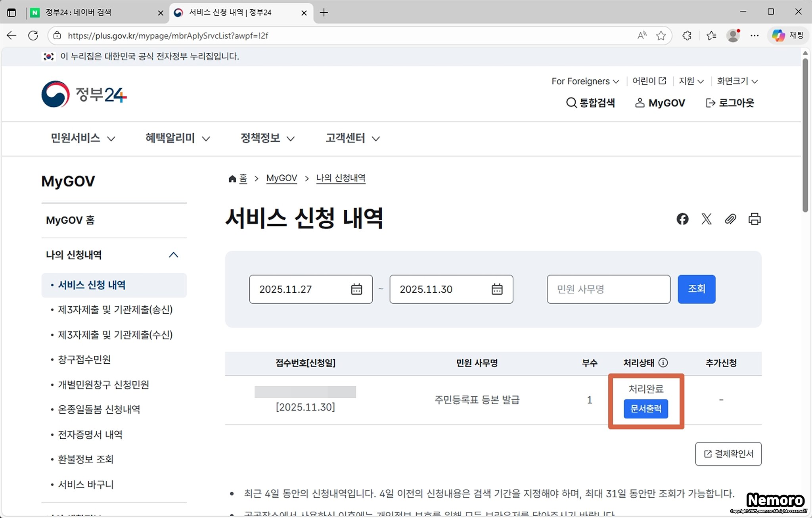
Task: Click 정부24 logo
Action: coord(84,94)
